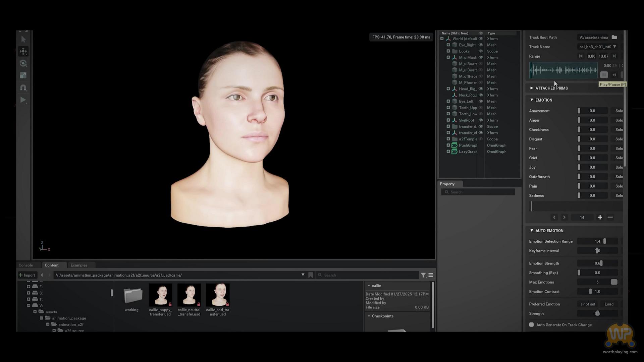Toggle visibility of Eye_Right mesh
The image size is (644, 362).
[x=481, y=45]
